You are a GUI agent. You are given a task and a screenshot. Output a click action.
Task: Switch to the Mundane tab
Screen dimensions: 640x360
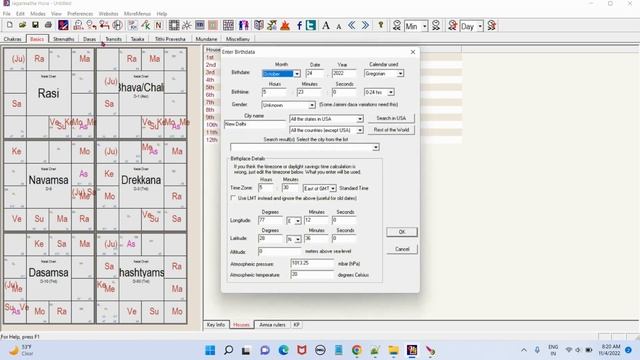point(207,39)
